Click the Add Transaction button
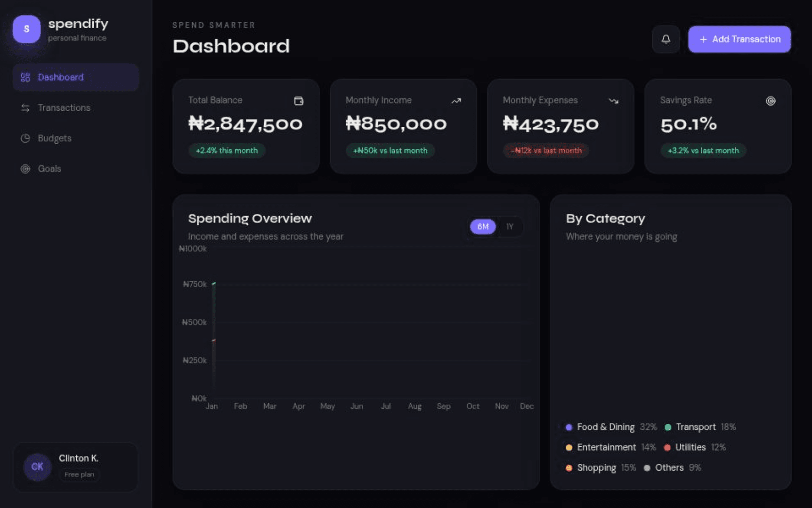 click(739, 39)
